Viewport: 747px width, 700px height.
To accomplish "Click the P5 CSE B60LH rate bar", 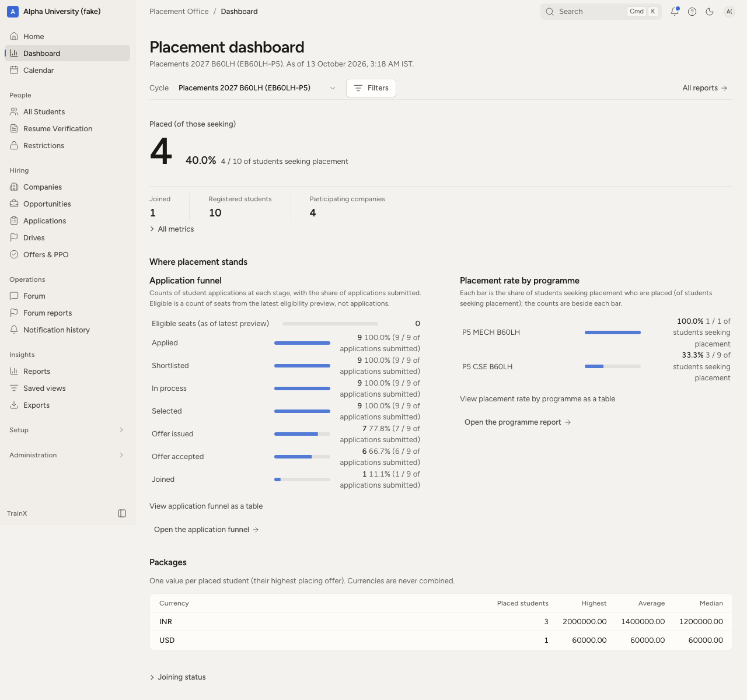I will click(x=613, y=366).
